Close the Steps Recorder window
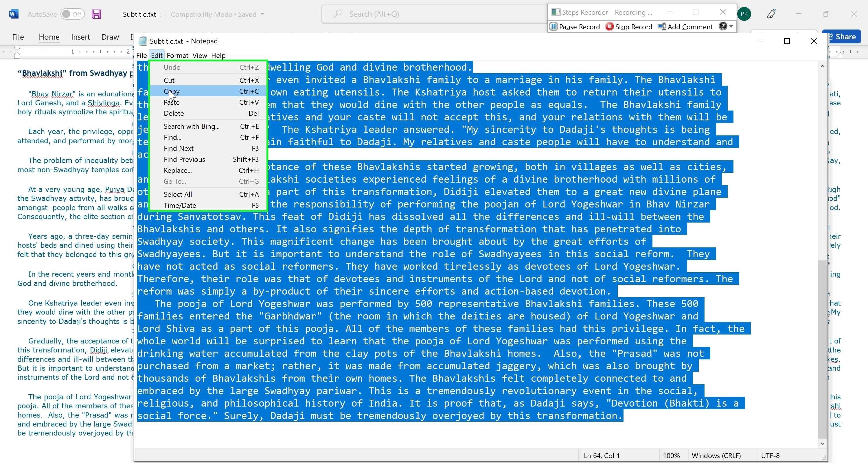868x463 pixels. (722, 12)
